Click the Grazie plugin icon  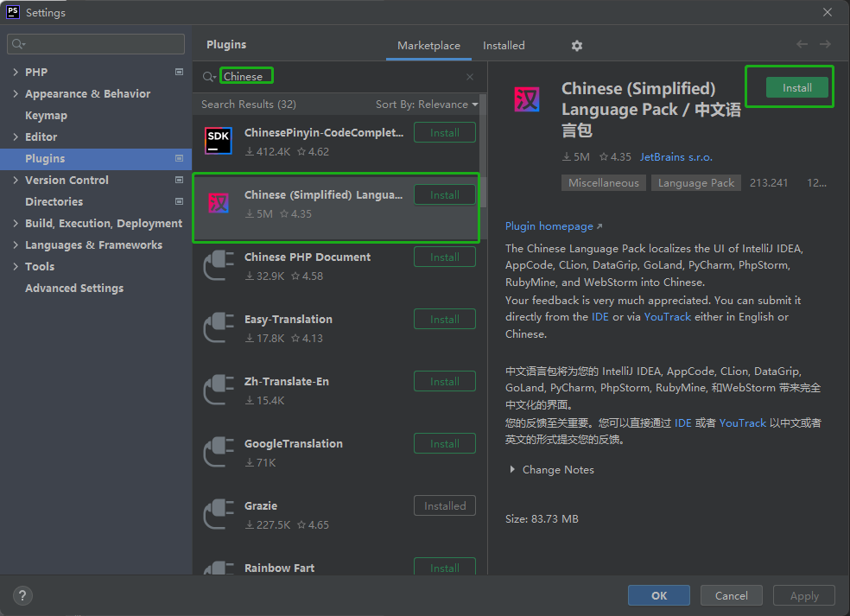coord(219,514)
